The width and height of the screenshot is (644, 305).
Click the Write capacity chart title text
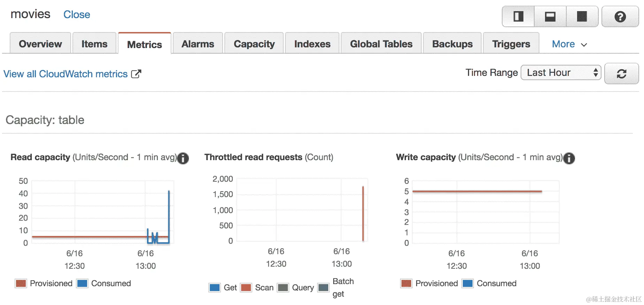coord(480,157)
